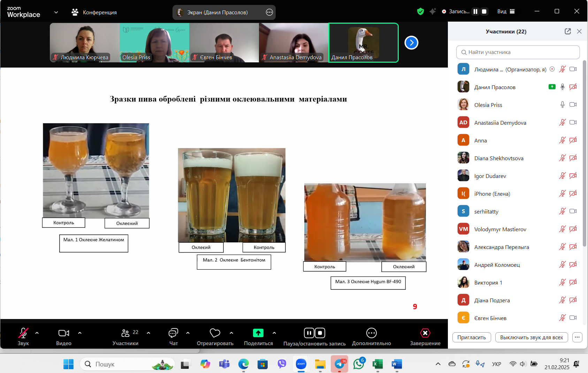Click the Отреагировать heart reaction icon

click(x=215, y=333)
